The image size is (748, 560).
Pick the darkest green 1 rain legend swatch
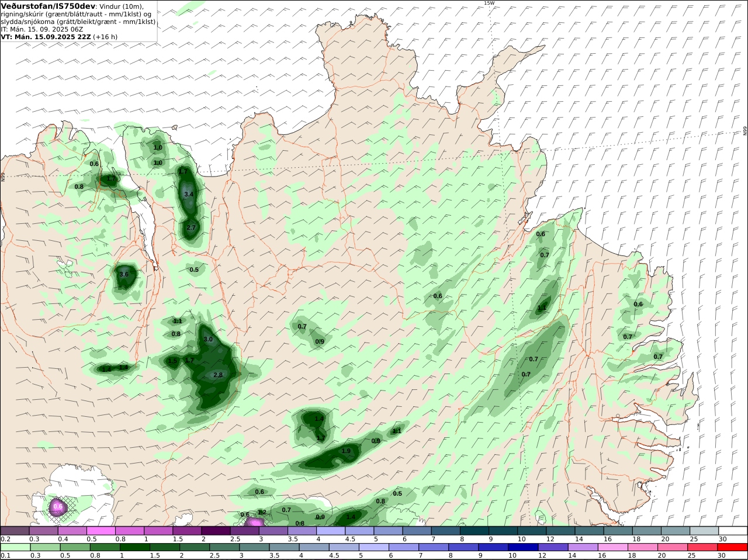(134, 547)
